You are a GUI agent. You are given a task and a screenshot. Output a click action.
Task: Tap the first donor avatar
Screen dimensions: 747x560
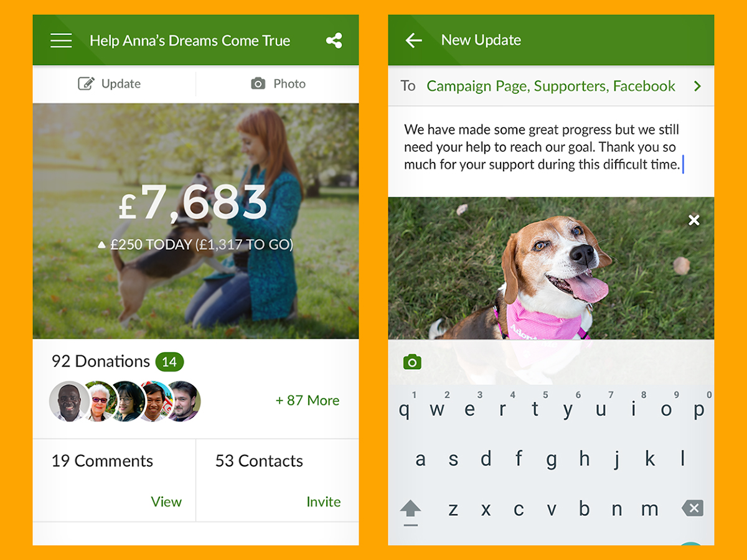(70, 401)
